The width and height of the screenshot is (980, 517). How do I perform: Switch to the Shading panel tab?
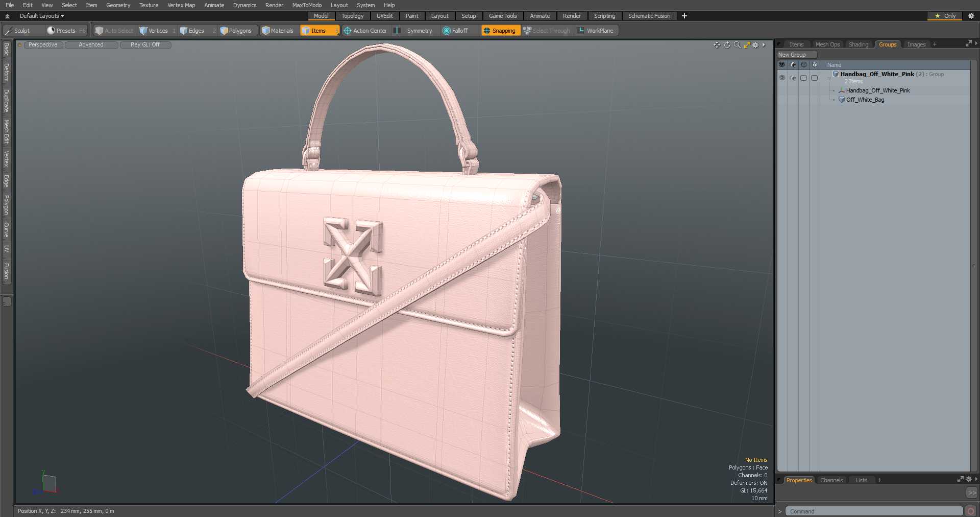(859, 44)
